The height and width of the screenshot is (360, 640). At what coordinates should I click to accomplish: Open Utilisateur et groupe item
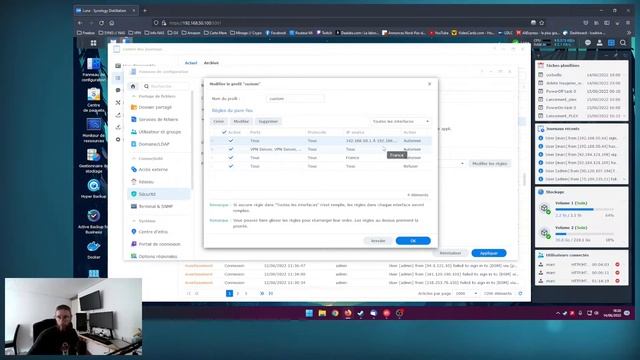[160, 132]
